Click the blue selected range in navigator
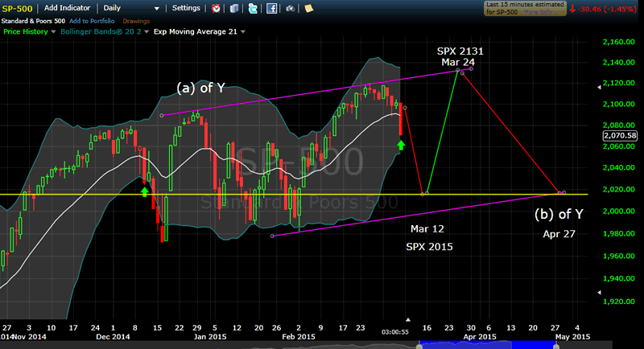Screen dimensions: 644x349 coord(488,344)
